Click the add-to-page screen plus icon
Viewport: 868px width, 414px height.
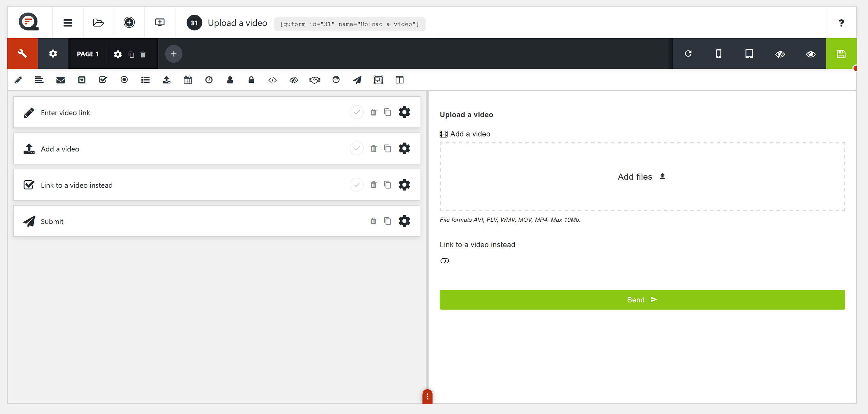160,23
